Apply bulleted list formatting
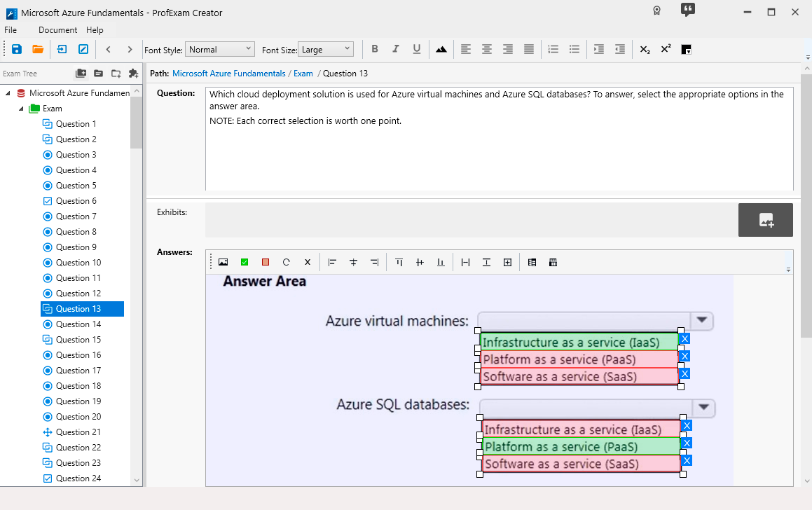The width and height of the screenshot is (812, 510). click(x=574, y=49)
